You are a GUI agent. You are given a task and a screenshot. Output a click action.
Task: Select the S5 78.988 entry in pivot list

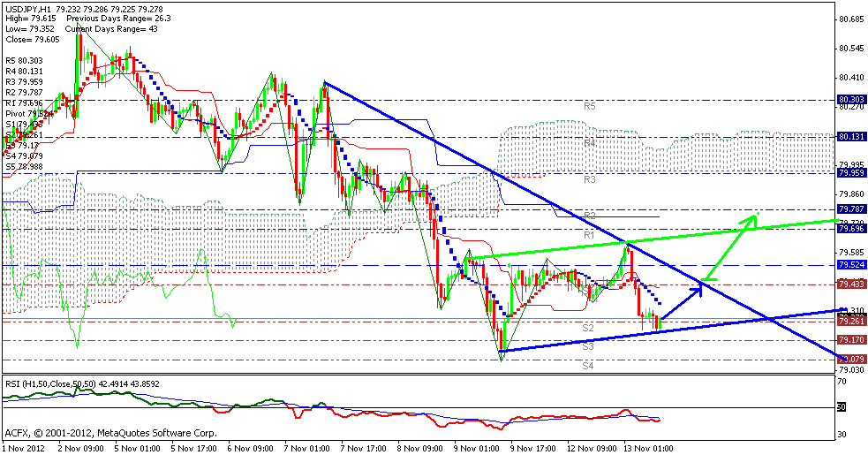24,166
